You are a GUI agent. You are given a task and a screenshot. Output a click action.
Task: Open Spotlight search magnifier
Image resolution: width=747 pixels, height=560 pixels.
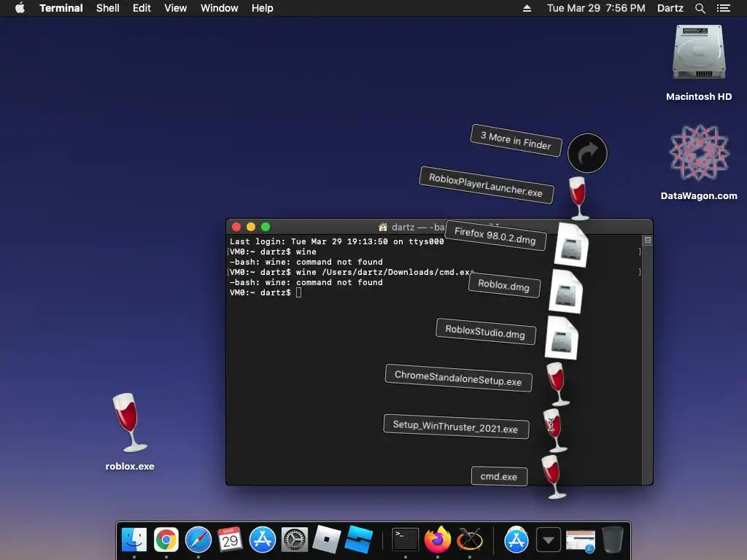[700, 8]
